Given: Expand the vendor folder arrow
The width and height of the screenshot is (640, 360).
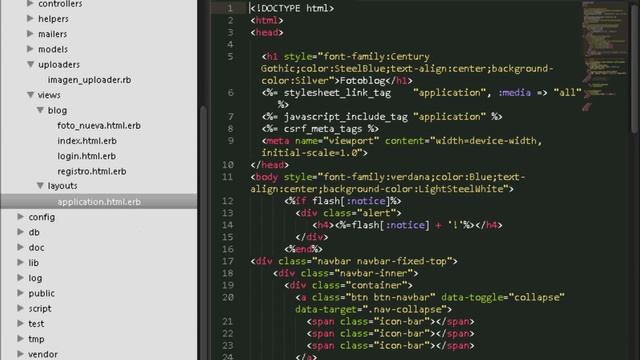Looking at the screenshot, I should (20, 353).
